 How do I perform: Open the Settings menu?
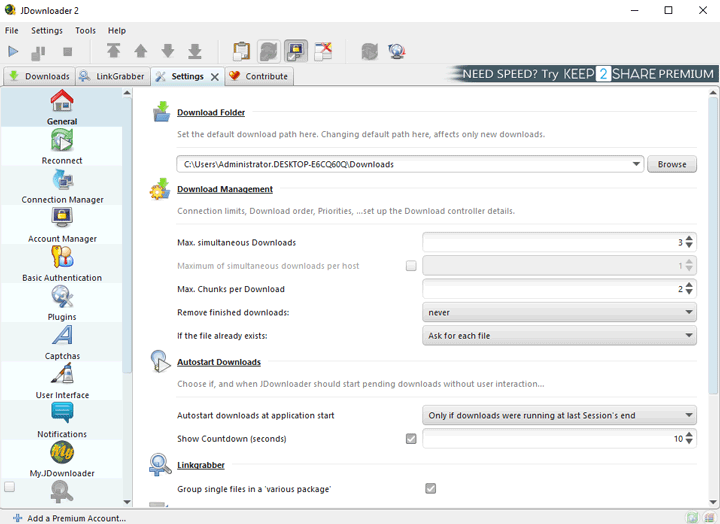coord(47,31)
